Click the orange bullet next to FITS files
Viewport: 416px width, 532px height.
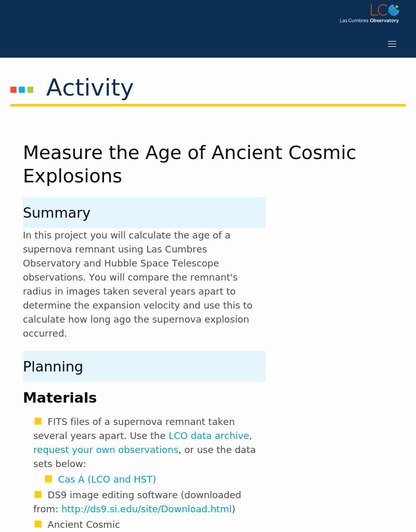pos(38,421)
